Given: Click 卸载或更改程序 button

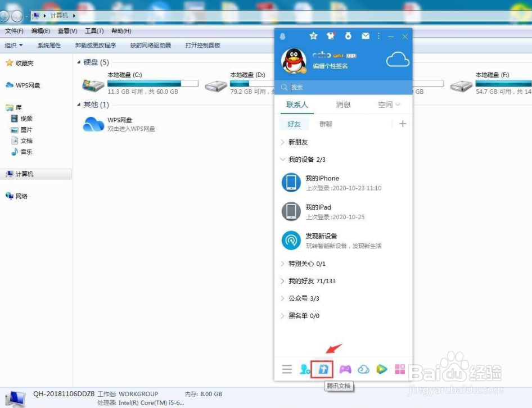Looking at the screenshot, I should (x=96, y=45).
